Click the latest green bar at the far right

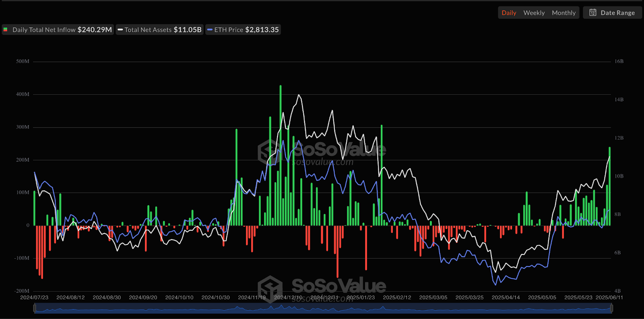point(609,186)
